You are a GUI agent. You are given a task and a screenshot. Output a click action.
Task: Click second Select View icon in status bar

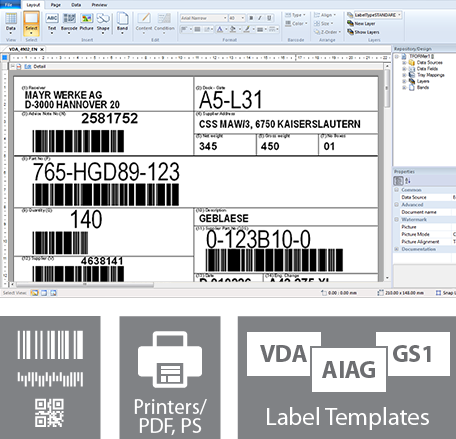pos(44,293)
